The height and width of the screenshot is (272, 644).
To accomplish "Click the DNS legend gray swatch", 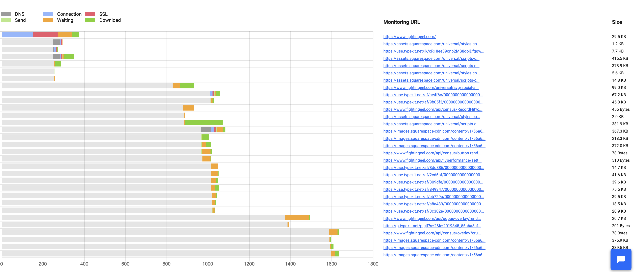I will pos(6,14).
